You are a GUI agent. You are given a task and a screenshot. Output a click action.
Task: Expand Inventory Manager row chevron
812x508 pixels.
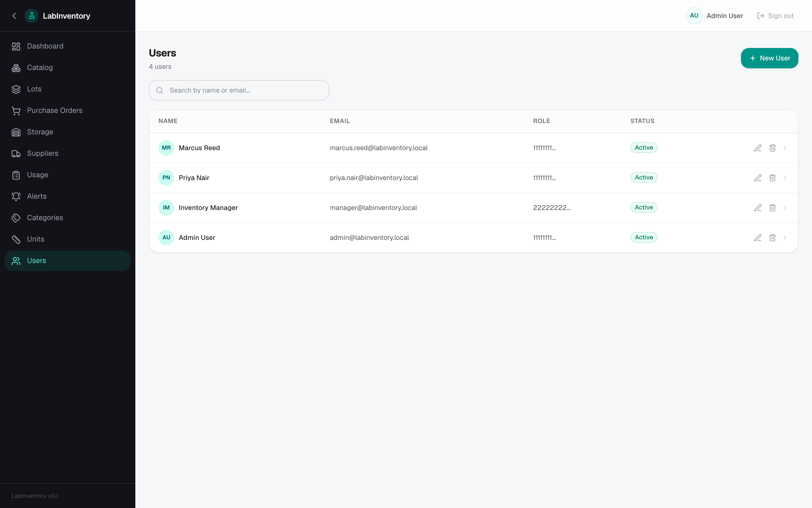tap(785, 208)
